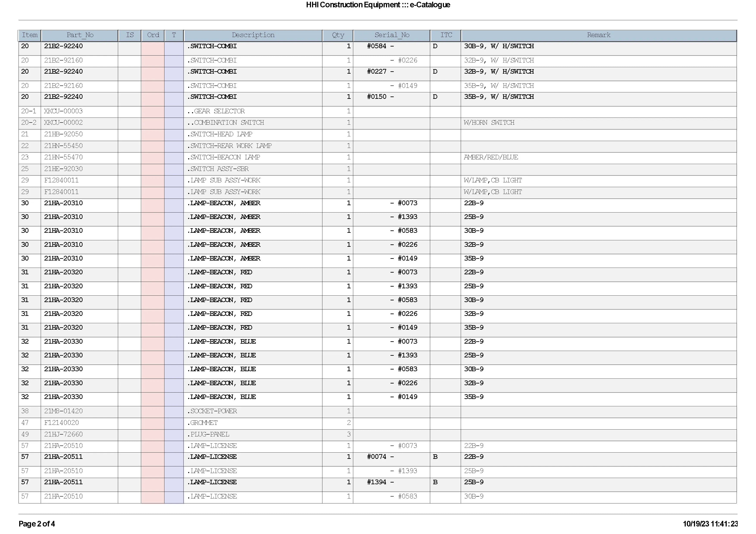756x534 pixels.
Task: Click serial #1394 - for LAMP-LICENSE
Action: [x=380, y=482]
